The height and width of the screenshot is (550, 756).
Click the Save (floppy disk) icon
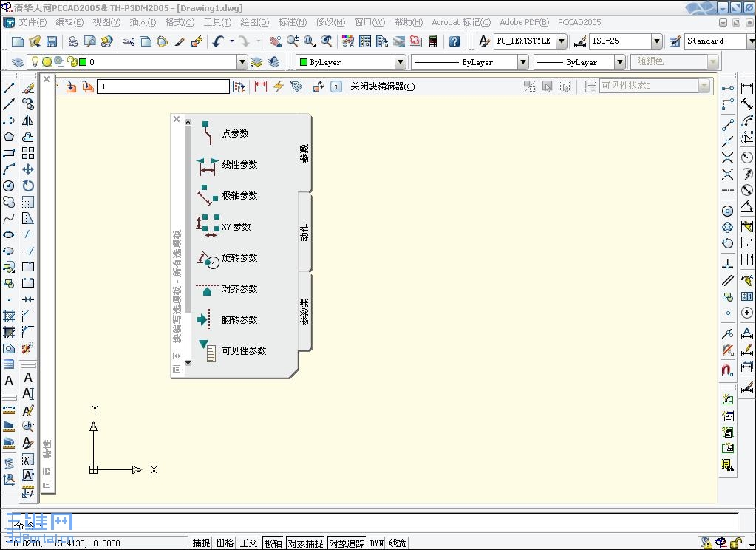coord(52,42)
